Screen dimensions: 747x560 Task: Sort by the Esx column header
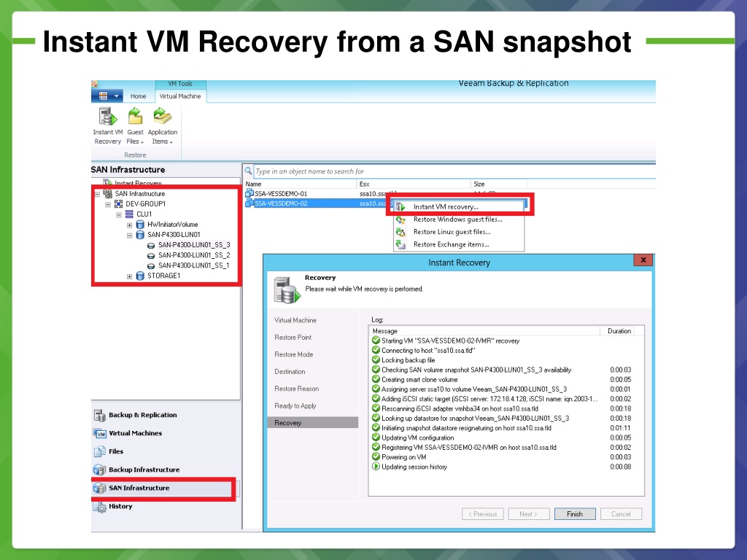tap(413, 184)
